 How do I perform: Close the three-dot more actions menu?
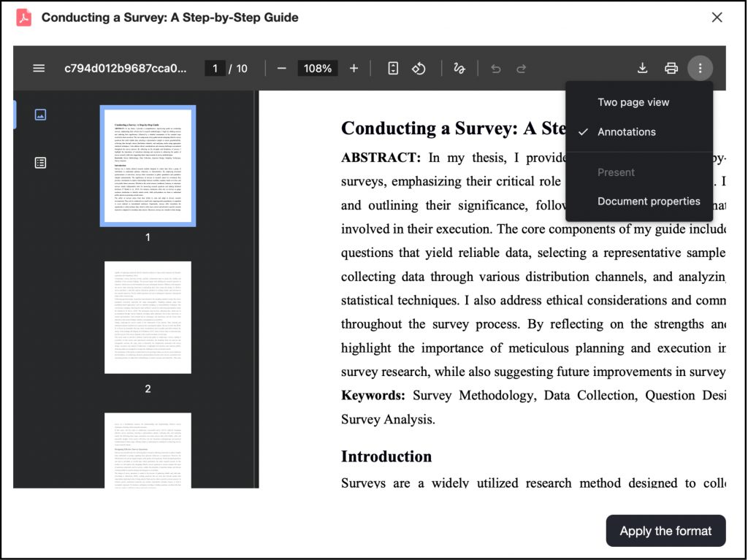pyautogui.click(x=700, y=68)
